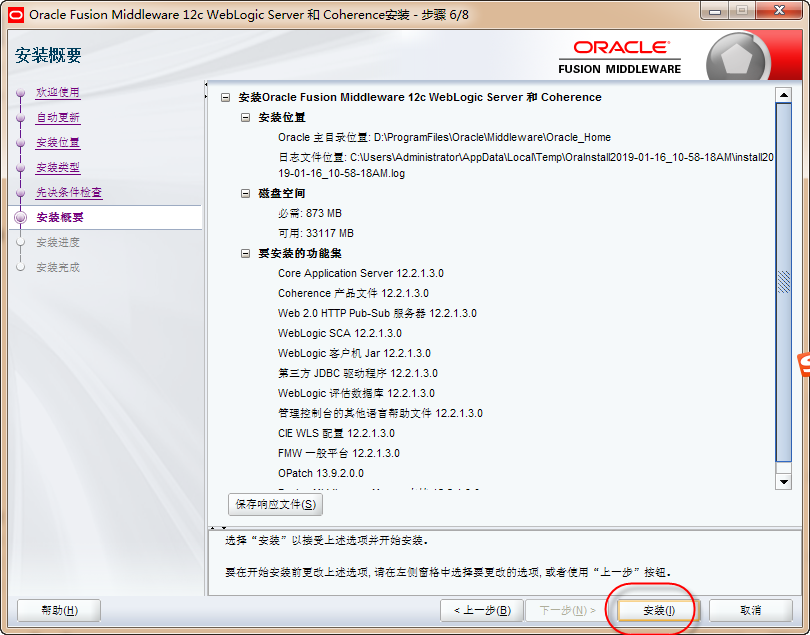Open help with the 帮助(H) button
Image resolution: width=810 pixels, height=635 pixels.
(x=59, y=610)
